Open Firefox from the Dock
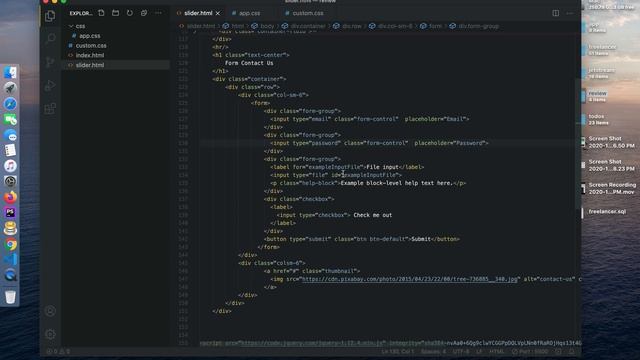 coord(10,197)
